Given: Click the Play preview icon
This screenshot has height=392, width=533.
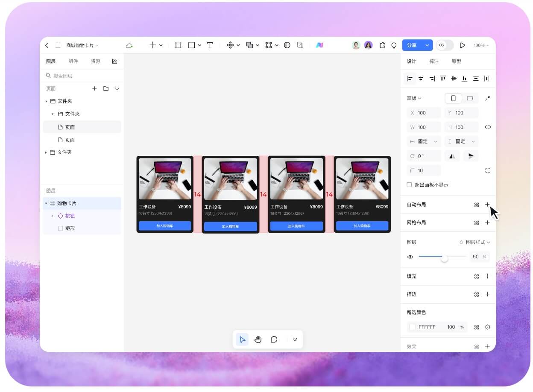Looking at the screenshot, I should (462, 45).
